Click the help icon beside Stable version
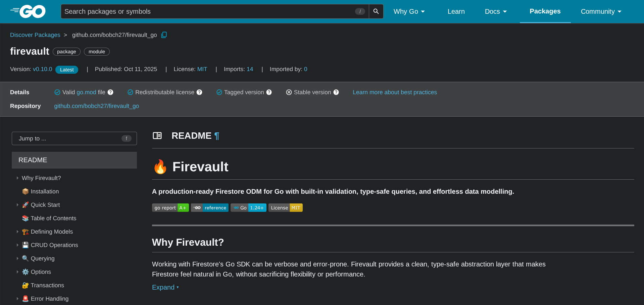This screenshot has height=305, width=644. 336,92
